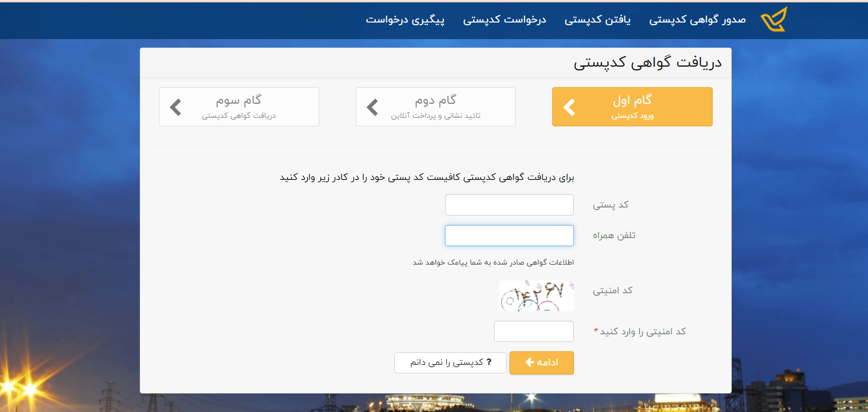The height and width of the screenshot is (412, 868).
Task: Click the arrow icon in ادامه button
Action: coord(530,362)
